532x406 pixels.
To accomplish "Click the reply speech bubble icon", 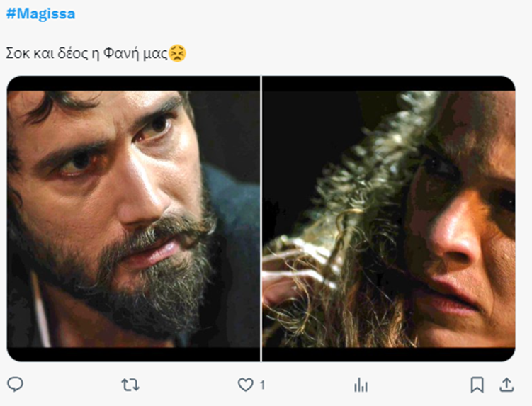I will pos(15,385).
